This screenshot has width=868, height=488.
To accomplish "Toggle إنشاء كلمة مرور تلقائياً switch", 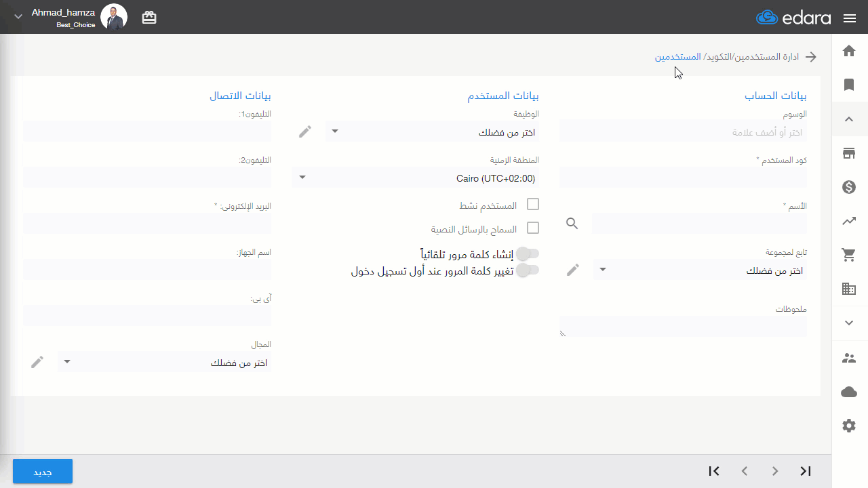I will [528, 253].
